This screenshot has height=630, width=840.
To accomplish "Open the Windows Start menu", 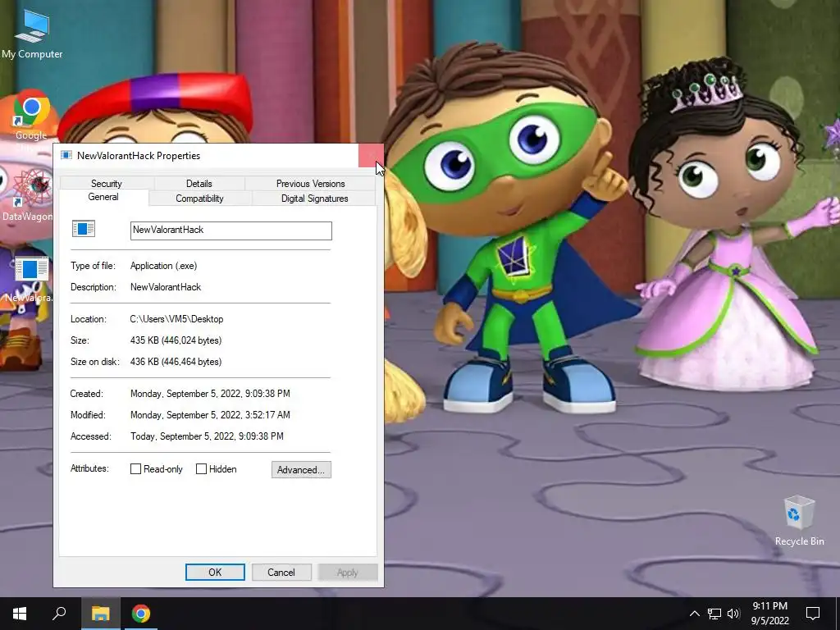I will pos(20,614).
